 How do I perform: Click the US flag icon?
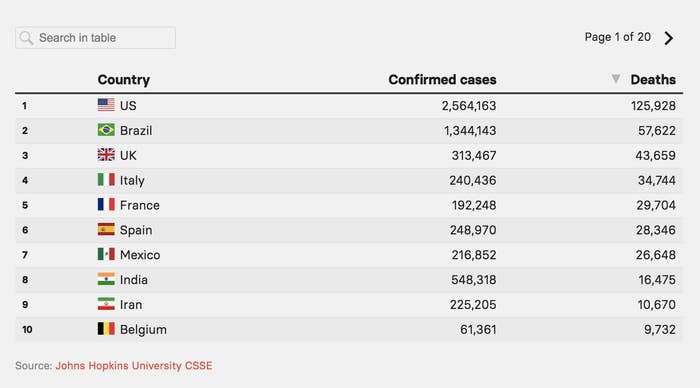[x=106, y=105]
